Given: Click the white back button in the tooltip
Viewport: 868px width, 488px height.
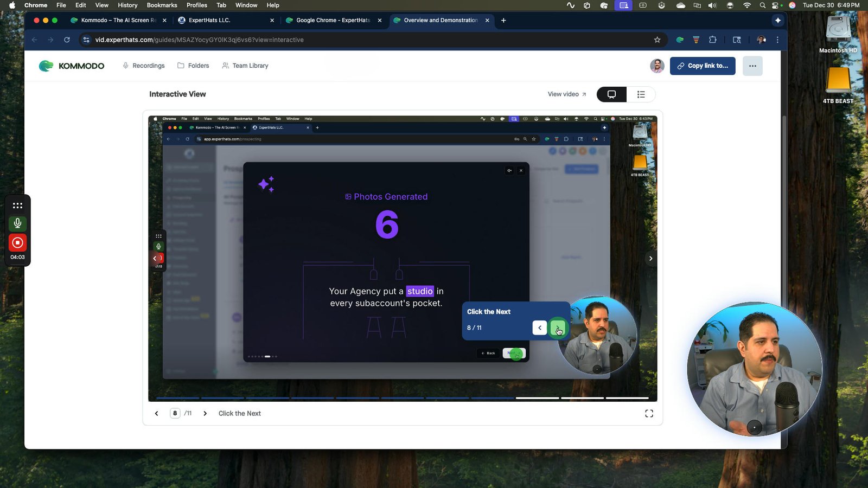Looking at the screenshot, I should (540, 328).
